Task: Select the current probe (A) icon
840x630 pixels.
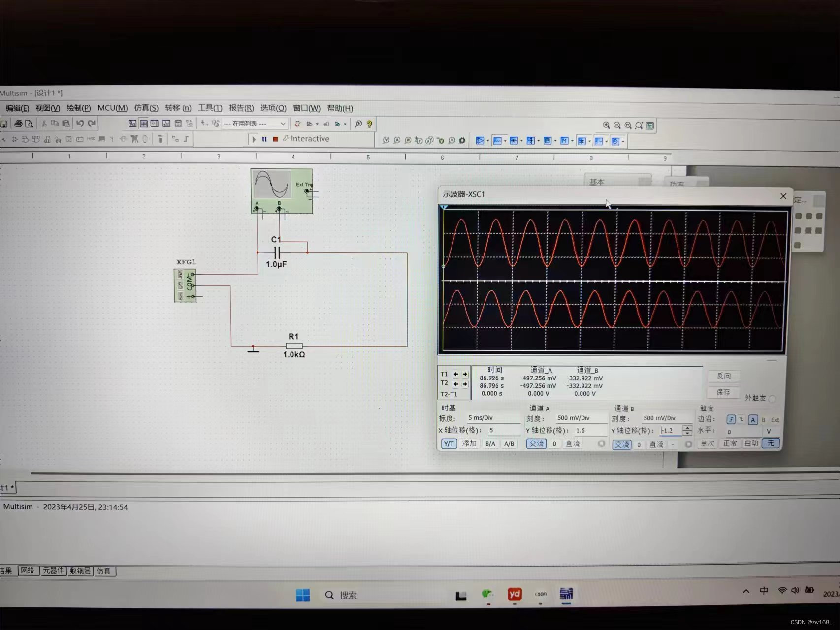Action: click(397, 140)
